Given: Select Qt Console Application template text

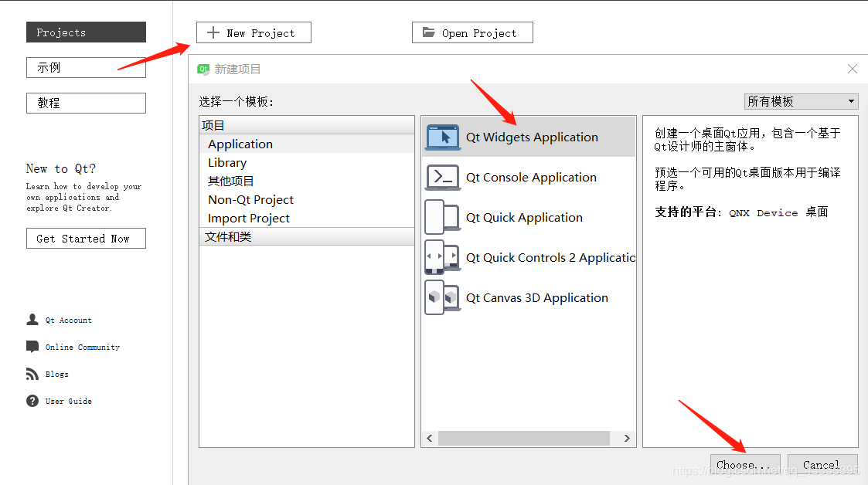Looking at the screenshot, I should pos(532,178).
